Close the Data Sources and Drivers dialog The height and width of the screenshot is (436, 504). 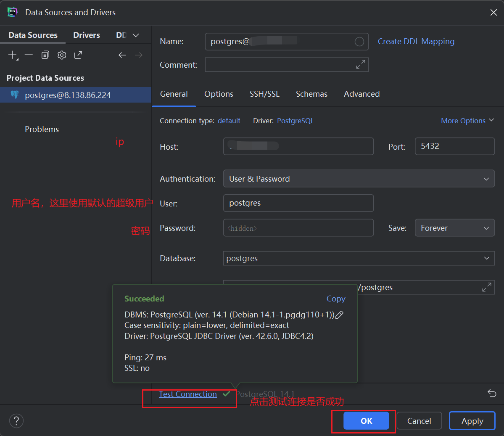click(493, 12)
